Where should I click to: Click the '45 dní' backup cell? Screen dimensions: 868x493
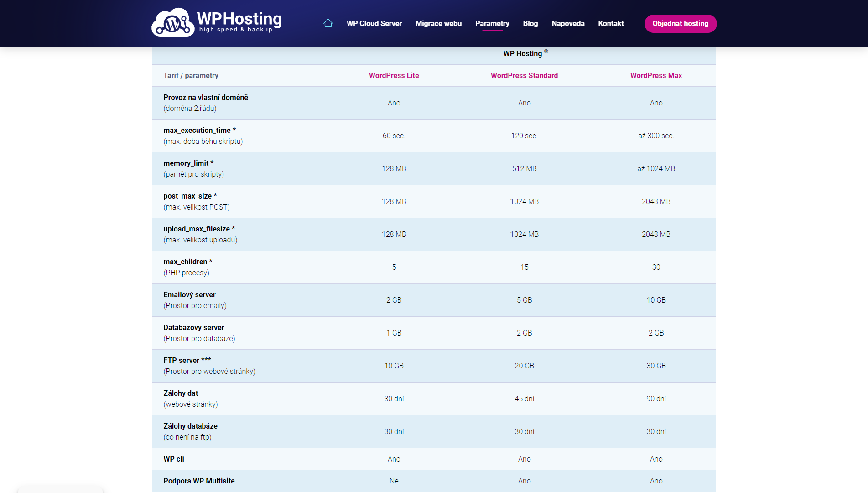coord(524,399)
